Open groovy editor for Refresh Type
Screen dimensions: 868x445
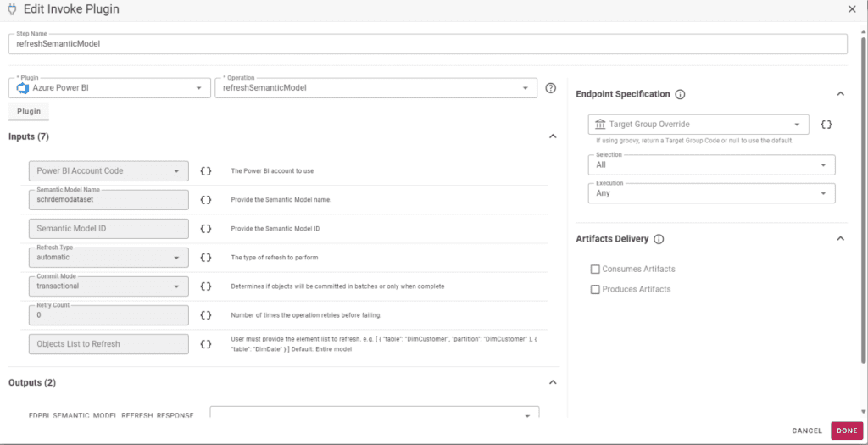pyautogui.click(x=206, y=258)
